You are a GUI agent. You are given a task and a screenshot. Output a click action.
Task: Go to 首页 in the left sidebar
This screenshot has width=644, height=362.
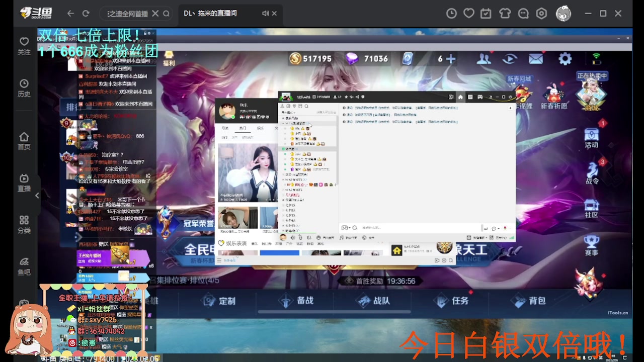[24, 141]
